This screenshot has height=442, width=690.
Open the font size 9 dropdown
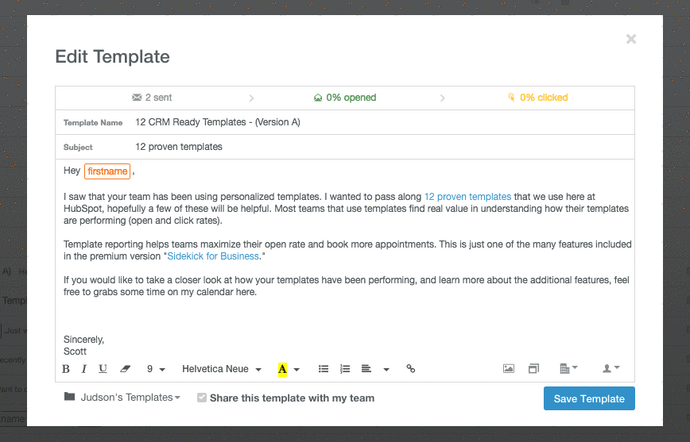point(156,369)
